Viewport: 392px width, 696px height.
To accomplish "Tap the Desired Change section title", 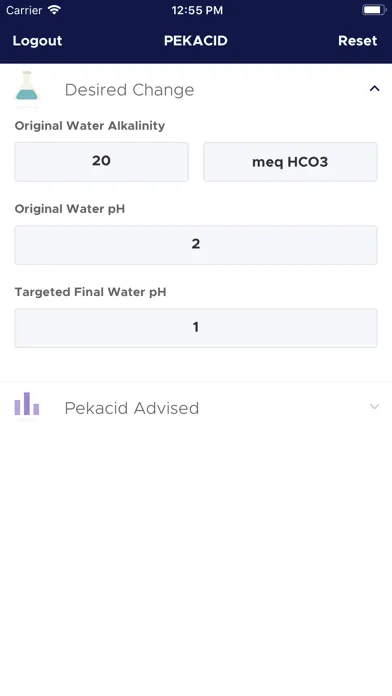I will (129, 90).
